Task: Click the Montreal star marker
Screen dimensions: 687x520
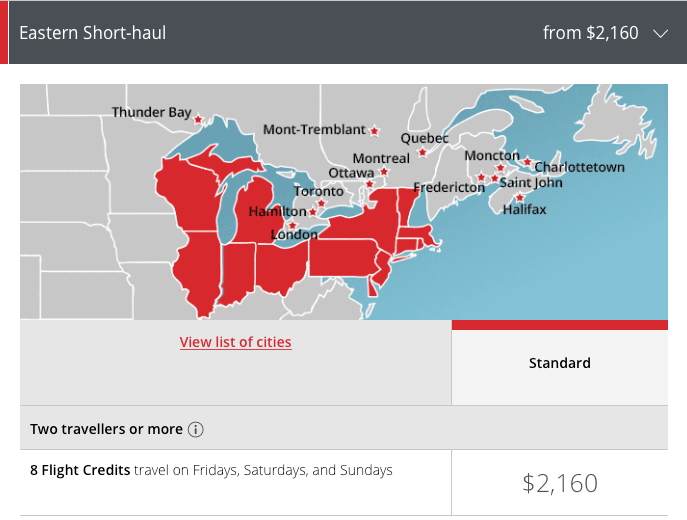Action: [x=384, y=171]
